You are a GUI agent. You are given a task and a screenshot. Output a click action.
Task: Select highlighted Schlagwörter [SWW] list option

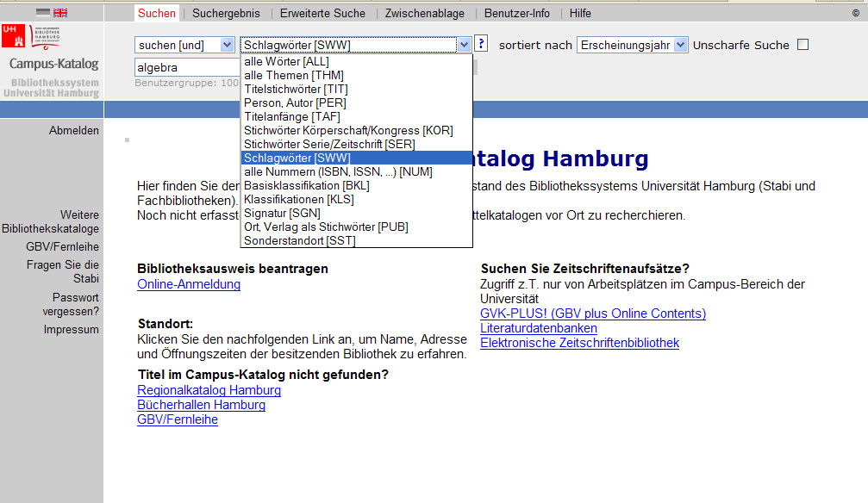pos(357,158)
